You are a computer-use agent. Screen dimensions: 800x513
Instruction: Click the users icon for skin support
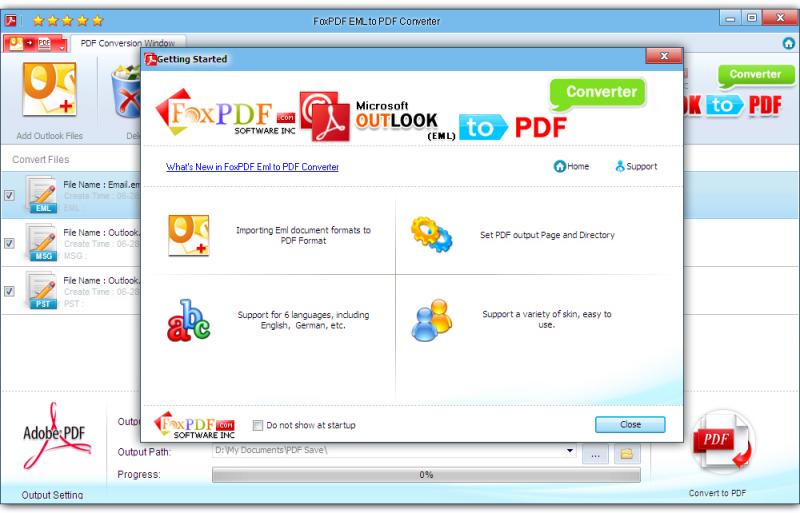coord(432,320)
